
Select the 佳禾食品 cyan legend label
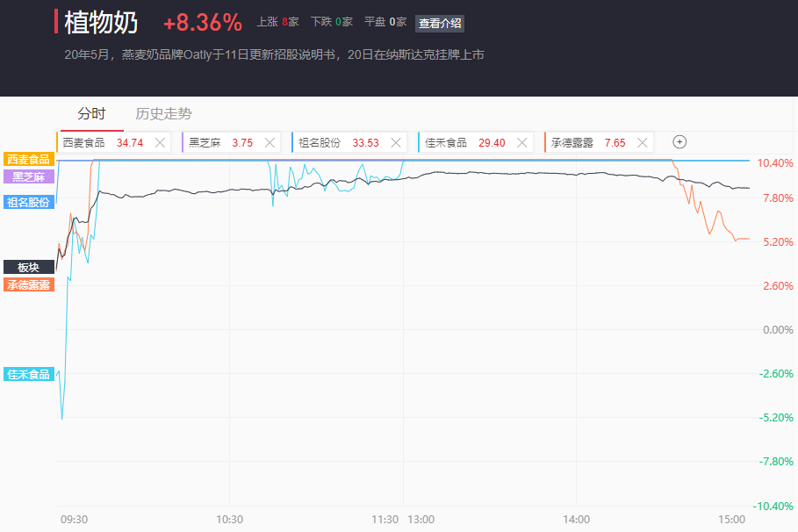click(28, 374)
